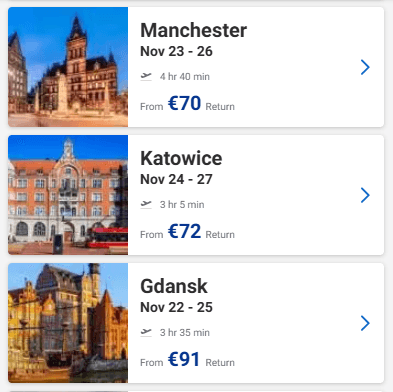
Task: Select the Gdansk destination title
Action: (x=174, y=286)
